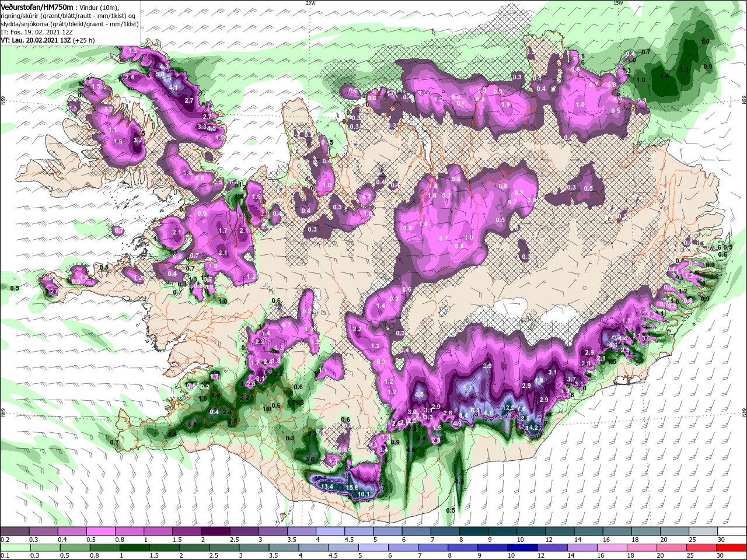Select the white swatch labeled 30 in upper scale
Viewport: 747px width, 560px height.
[x=731, y=531]
